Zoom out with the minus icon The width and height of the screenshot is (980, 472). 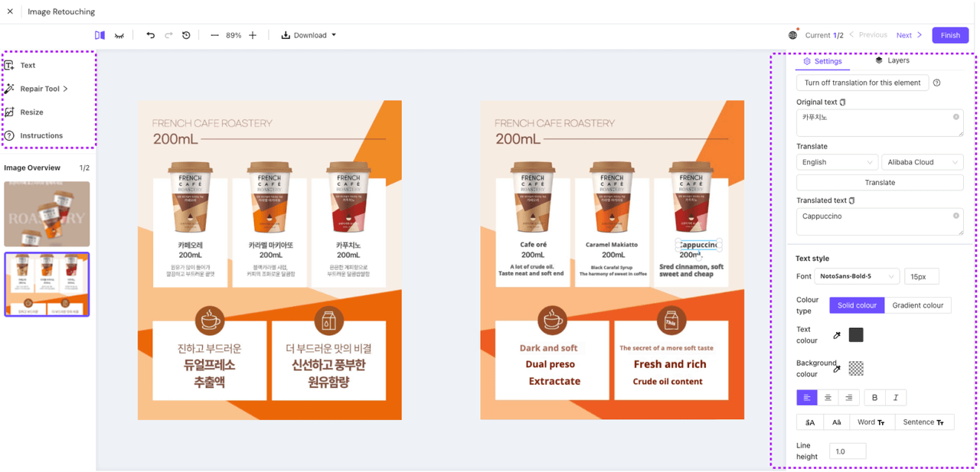[214, 35]
